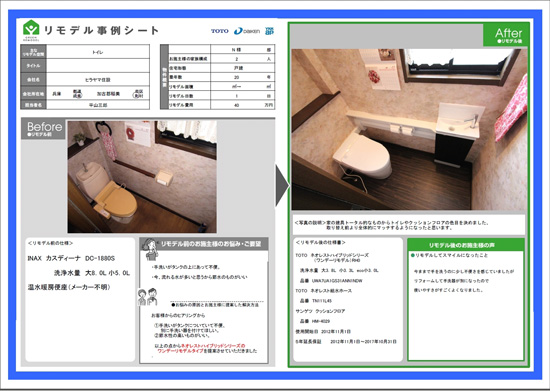
Task: Click the building age value 20
Action: point(236,77)
